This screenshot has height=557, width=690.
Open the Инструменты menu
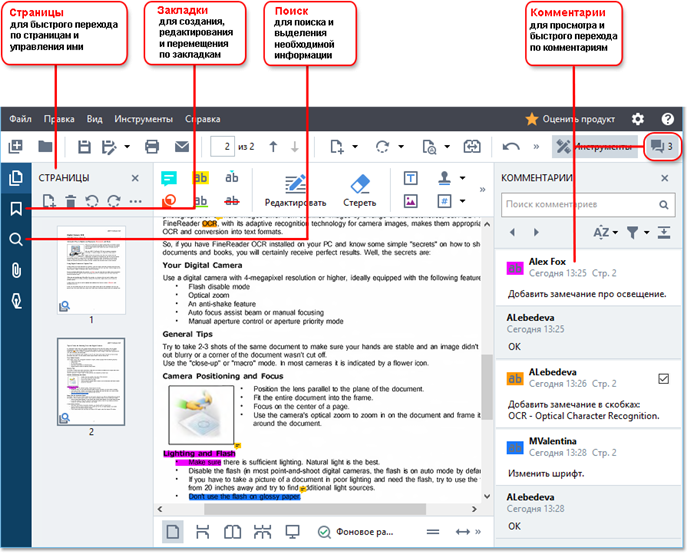point(143,119)
